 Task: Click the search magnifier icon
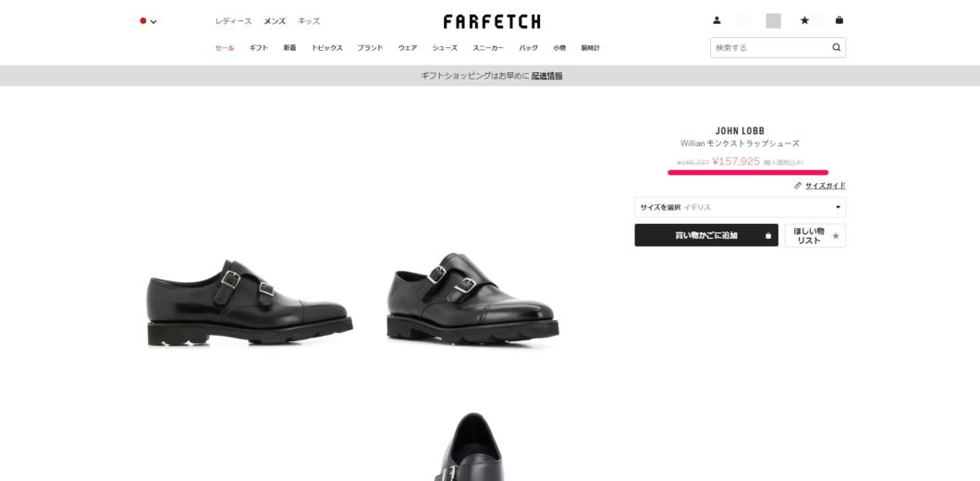837,47
